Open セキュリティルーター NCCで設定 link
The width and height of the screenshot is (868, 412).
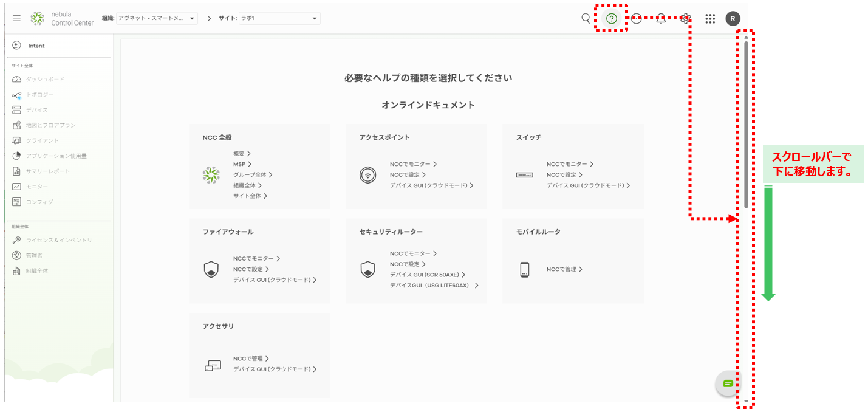[408, 264]
